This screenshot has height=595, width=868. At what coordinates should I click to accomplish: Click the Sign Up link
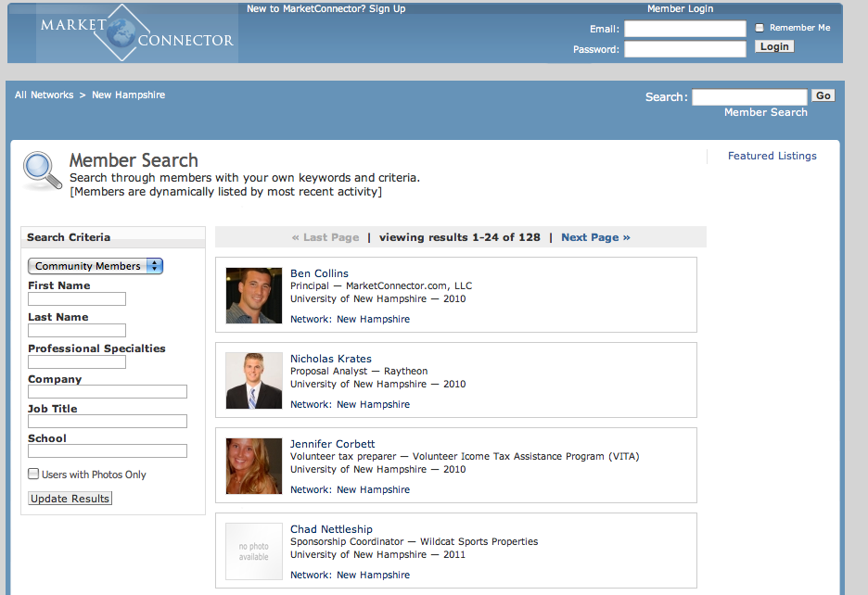pyautogui.click(x=387, y=8)
